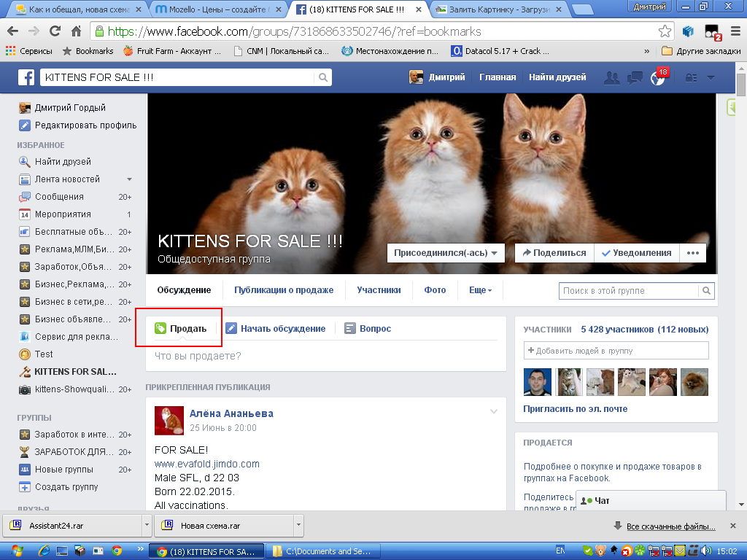747x560 pixels.
Task: Toggle the Уведомления button on the cover
Action: click(637, 253)
